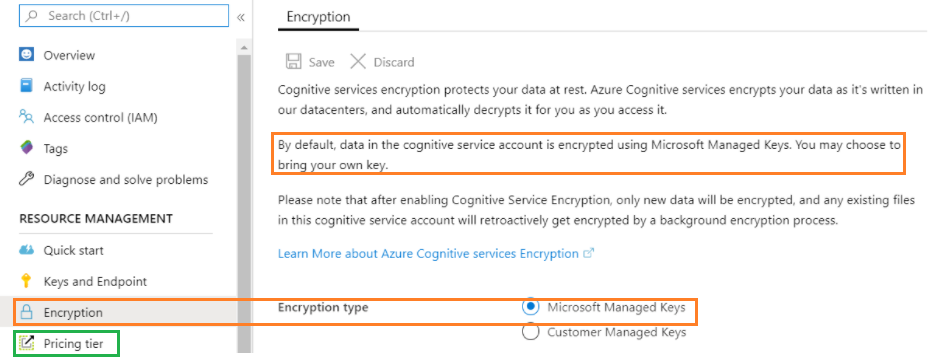This screenshot has height=360, width=929.
Task: Click the Encryption padlock icon
Action: tap(27, 312)
